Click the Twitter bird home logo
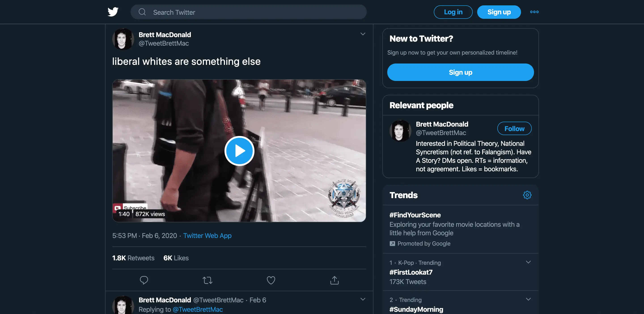 [x=113, y=12]
